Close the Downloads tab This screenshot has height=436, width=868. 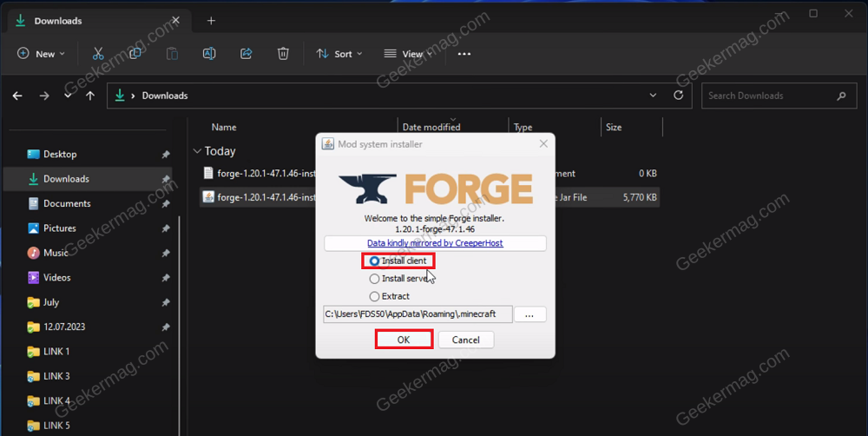175,21
